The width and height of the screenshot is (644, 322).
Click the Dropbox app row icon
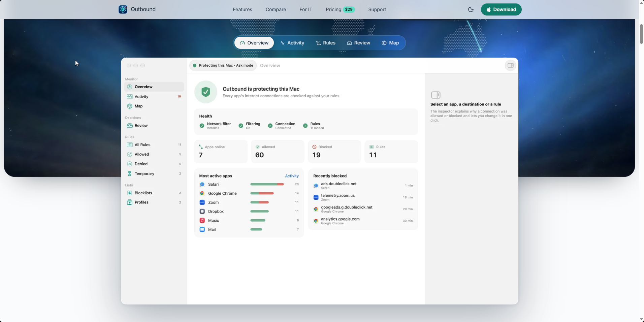202,212
